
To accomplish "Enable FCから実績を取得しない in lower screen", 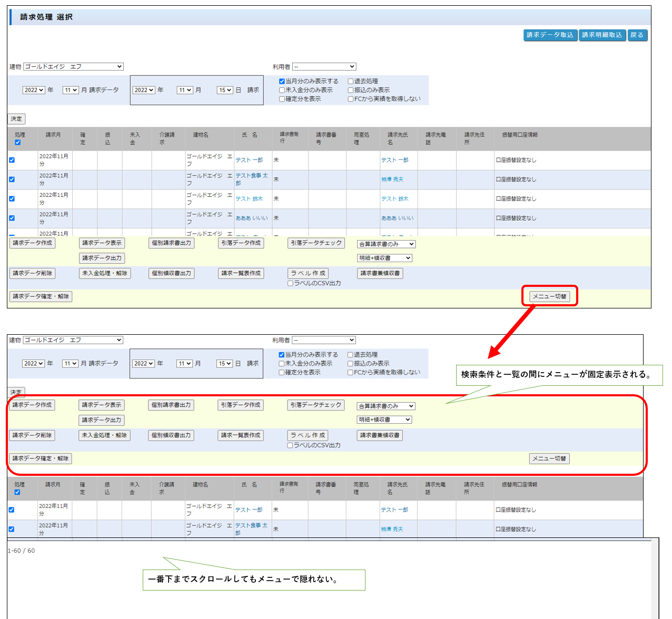I will click(350, 373).
